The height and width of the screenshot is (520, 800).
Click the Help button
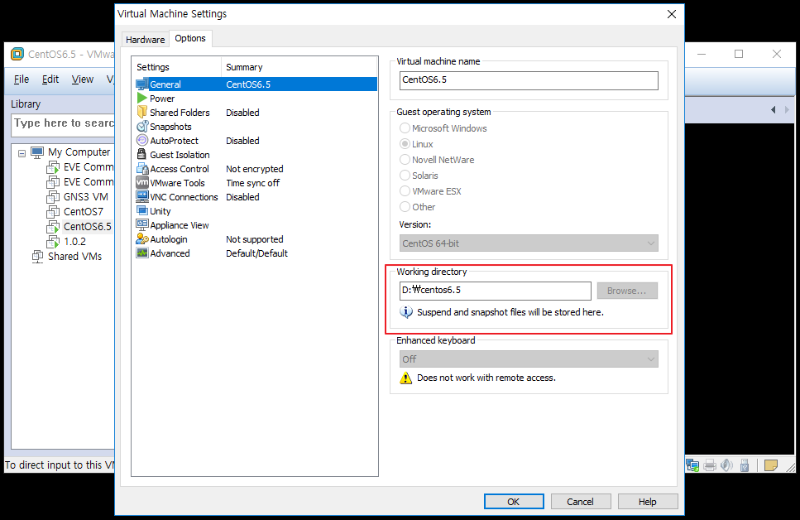click(647, 502)
